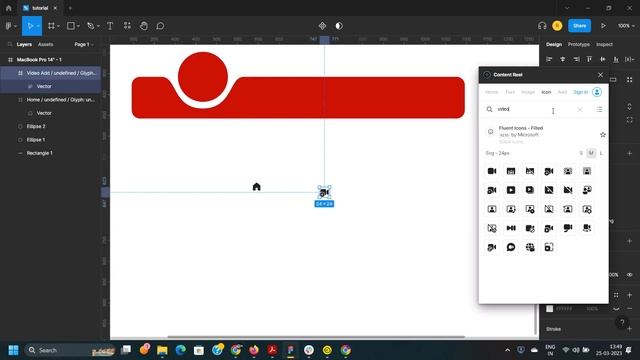Choose the S icon size
The image size is (640, 360).
tap(581, 153)
